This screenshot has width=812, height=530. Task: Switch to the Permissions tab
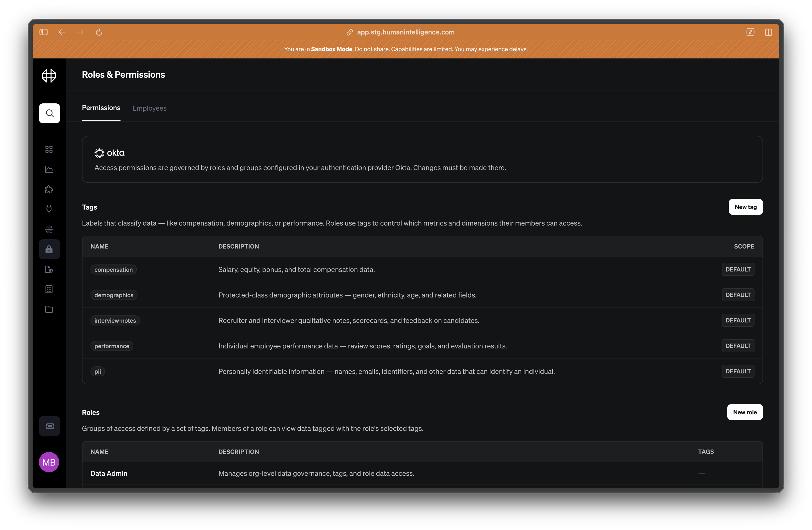[x=101, y=108]
